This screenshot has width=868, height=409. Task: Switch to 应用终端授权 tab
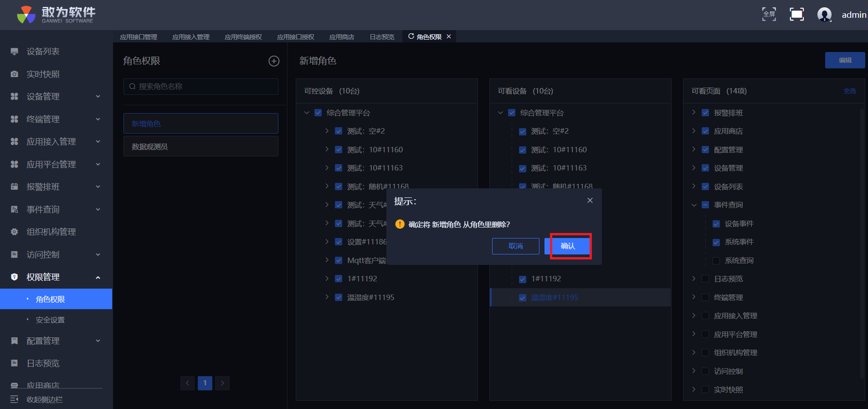pyautogui.click(x=243, y=37)
